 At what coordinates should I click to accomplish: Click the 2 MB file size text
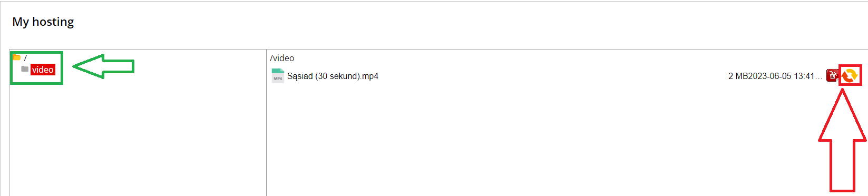[738, 76]
